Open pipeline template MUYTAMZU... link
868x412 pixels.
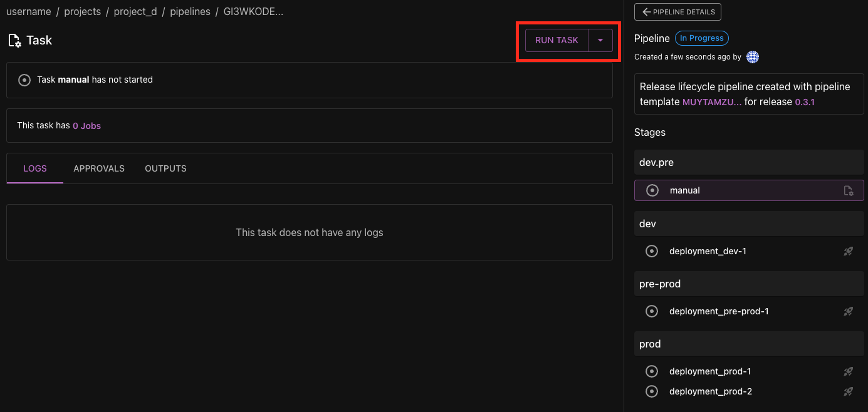coord(711,102)
